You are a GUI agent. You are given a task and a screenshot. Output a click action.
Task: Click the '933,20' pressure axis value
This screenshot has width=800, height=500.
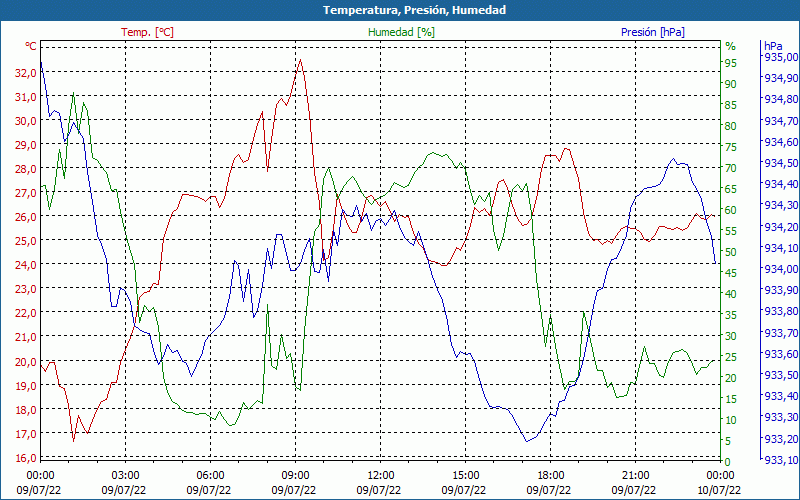[781, 439]
